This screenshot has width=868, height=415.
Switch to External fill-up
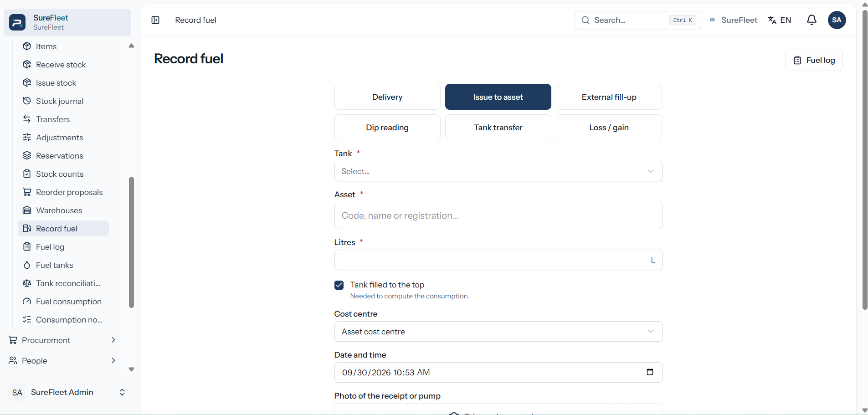(609, 97)
